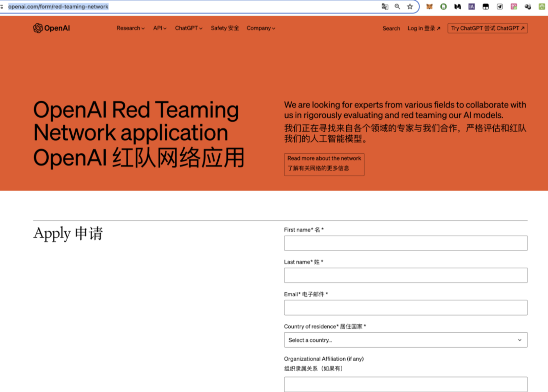Click Read more about the network button

point(324,164)
